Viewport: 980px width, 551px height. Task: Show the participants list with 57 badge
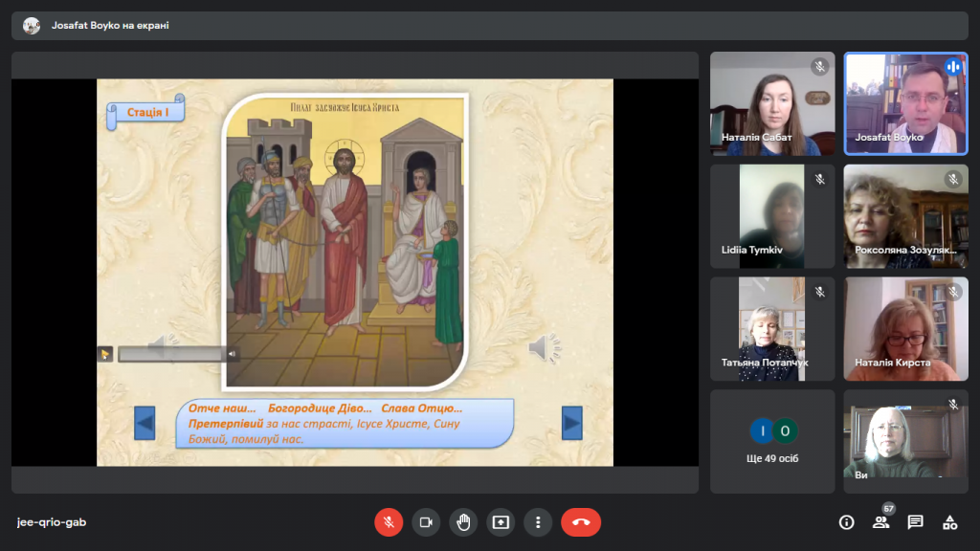point(880,522)
